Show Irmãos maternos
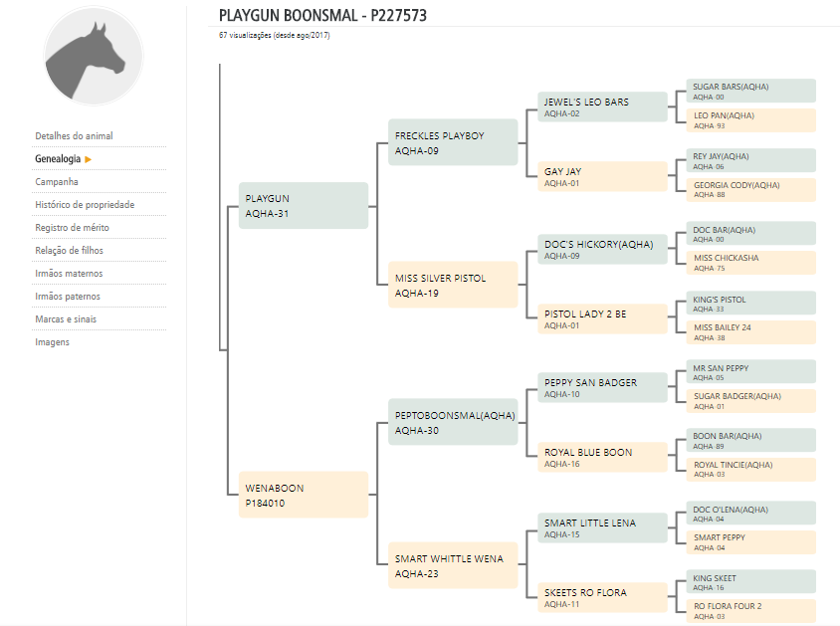840x626 pixels. [69, 274]
